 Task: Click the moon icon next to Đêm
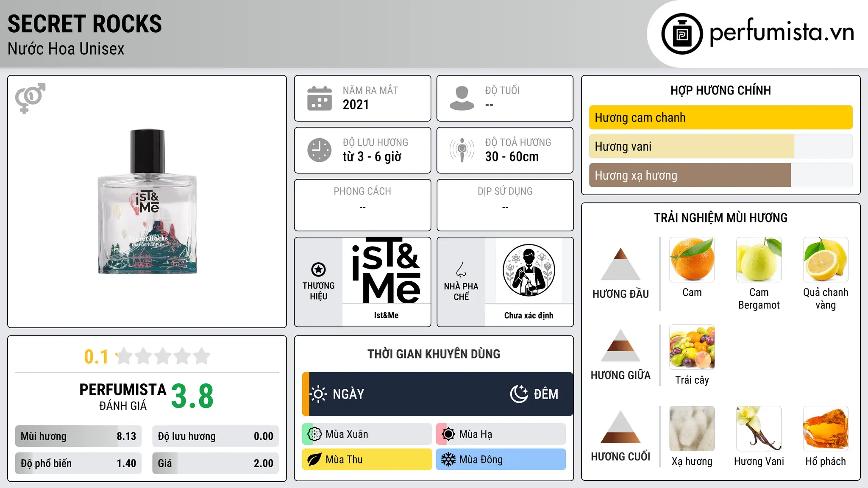click(x=519, y=394)
